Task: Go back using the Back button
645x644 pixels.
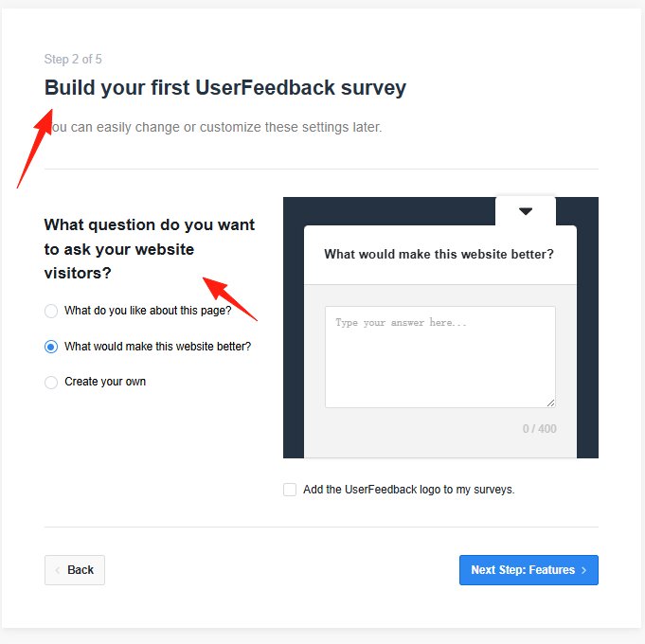Action: click(x=75, y=570)
